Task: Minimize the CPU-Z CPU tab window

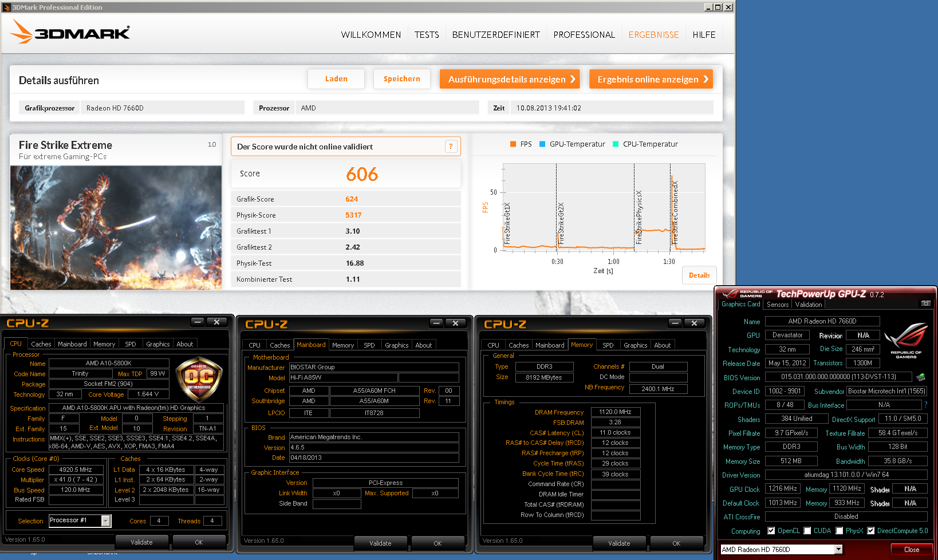Action: point(198,322)
